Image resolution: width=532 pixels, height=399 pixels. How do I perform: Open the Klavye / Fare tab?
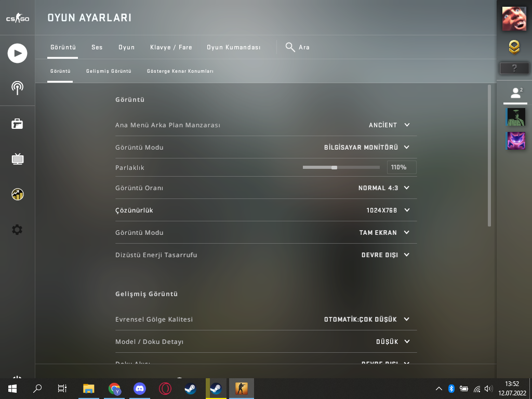171,47
